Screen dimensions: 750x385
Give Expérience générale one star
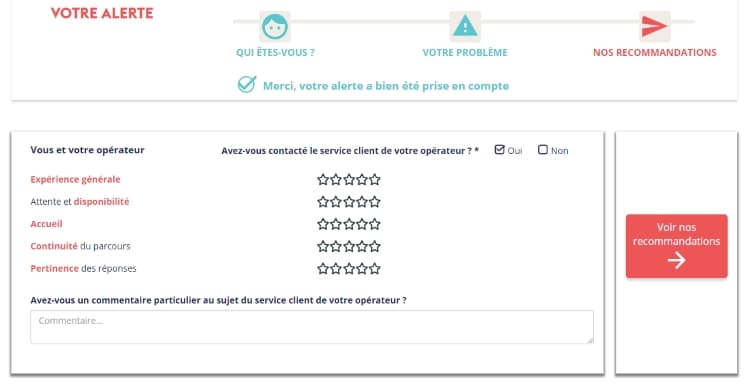323,180
